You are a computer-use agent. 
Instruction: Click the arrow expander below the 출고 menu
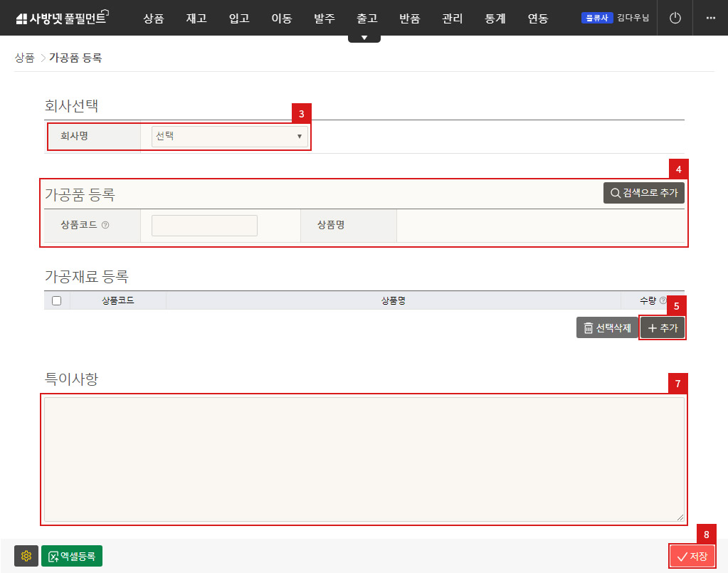click(x=364, y=36)
